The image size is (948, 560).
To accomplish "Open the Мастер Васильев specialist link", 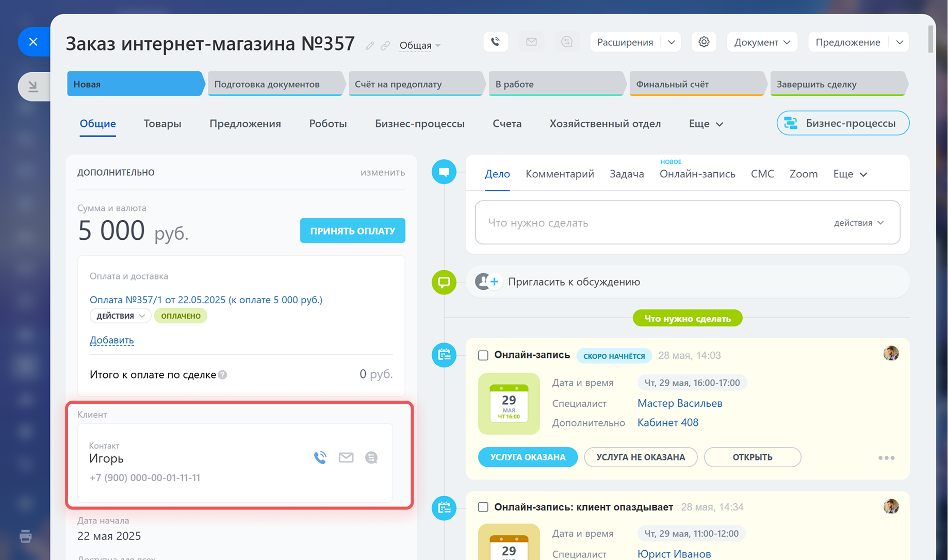I will click(x=680, y=403).
